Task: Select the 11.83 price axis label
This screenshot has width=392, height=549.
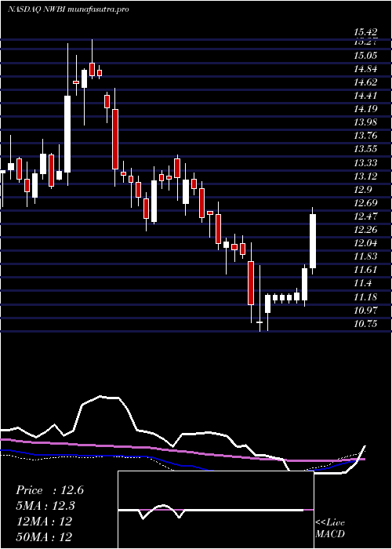Action: point(365,256)
